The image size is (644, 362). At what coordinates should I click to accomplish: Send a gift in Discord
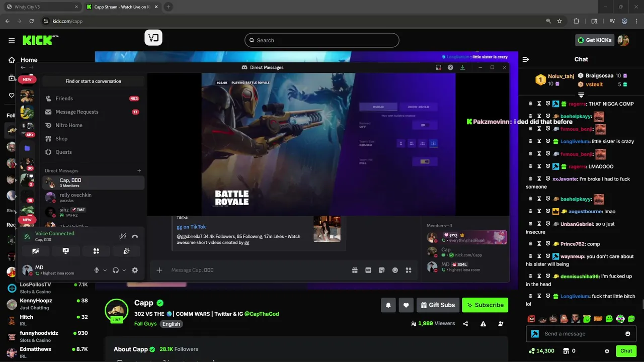pyautogui.click(x=355, y=270)
